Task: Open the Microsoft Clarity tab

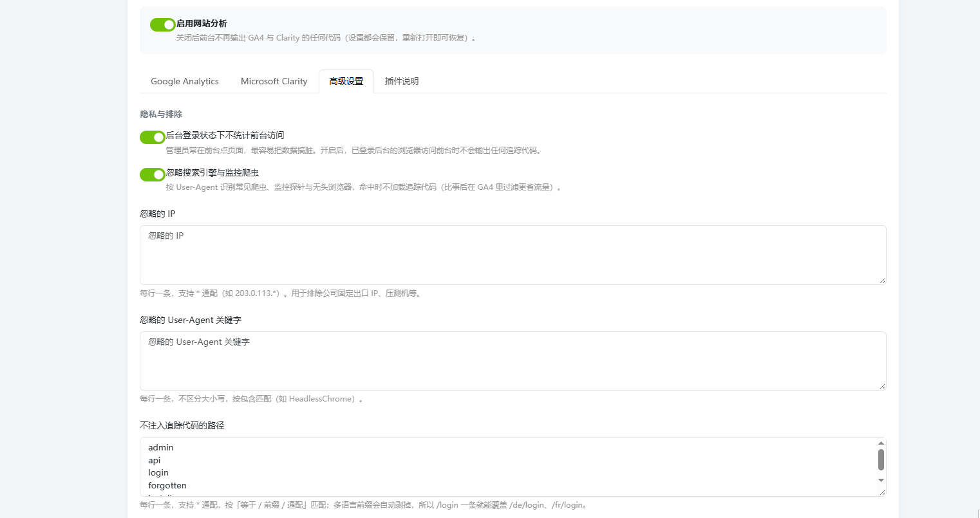Action: click(274, 81)
